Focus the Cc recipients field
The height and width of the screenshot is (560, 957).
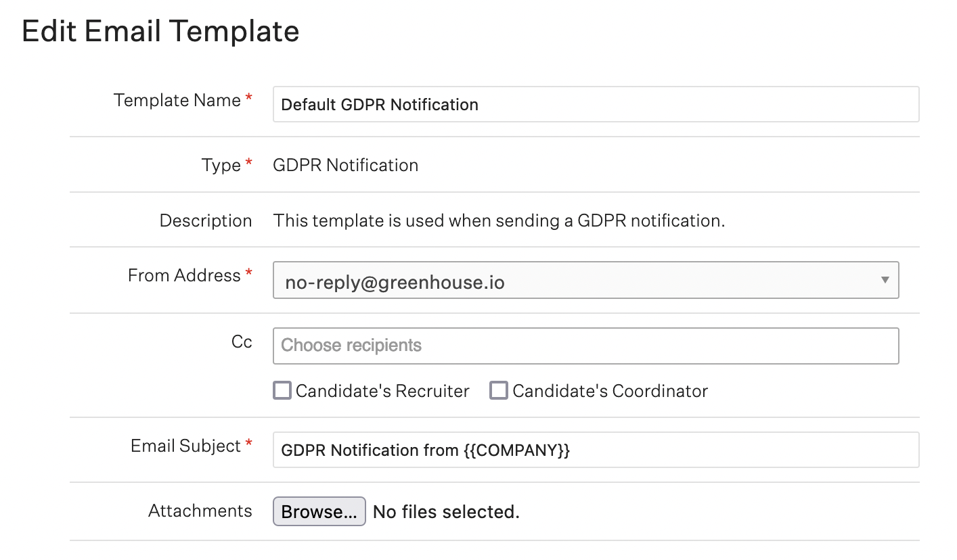coord(585,346)
